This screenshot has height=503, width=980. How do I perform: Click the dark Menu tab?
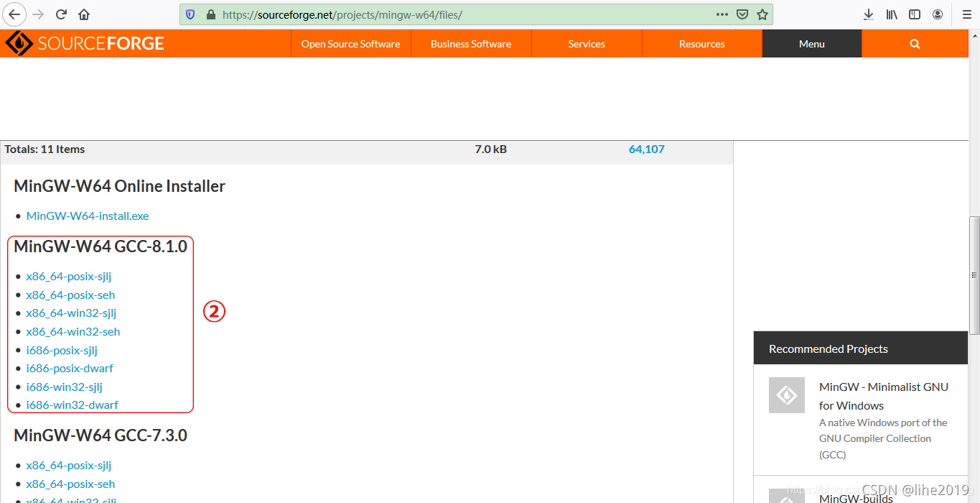point(812,44)
